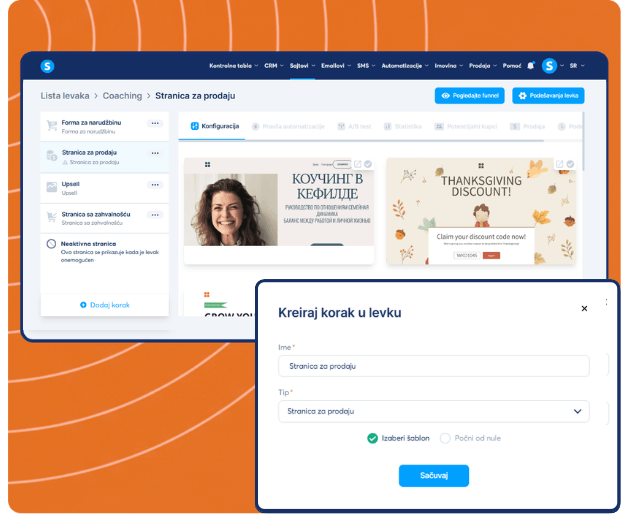This screenshot has width=625, height=516.
Task: Go to Coaching breadcrumb
Action: click(122, 96)
